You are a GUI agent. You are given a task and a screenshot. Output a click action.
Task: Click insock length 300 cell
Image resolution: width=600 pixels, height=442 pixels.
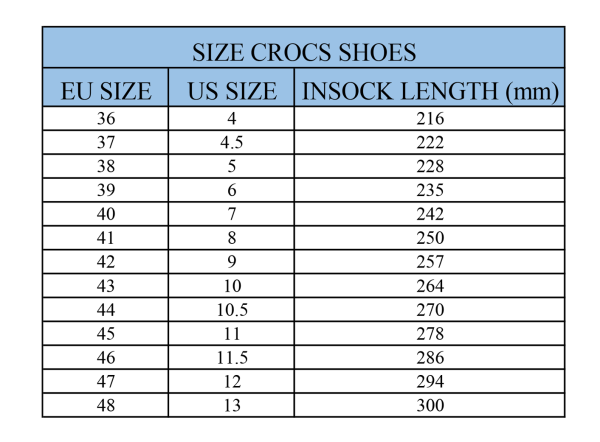coord(430,405)
